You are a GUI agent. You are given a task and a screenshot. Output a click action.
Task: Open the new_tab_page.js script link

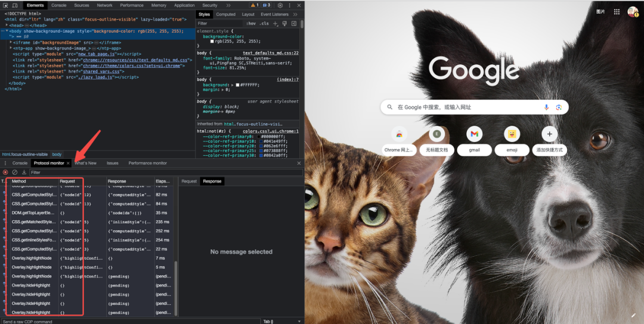pos(97,54)
